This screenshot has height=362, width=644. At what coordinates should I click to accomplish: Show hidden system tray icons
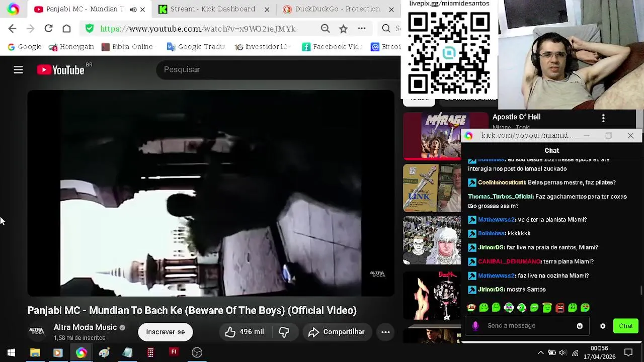tap(540, 352)
